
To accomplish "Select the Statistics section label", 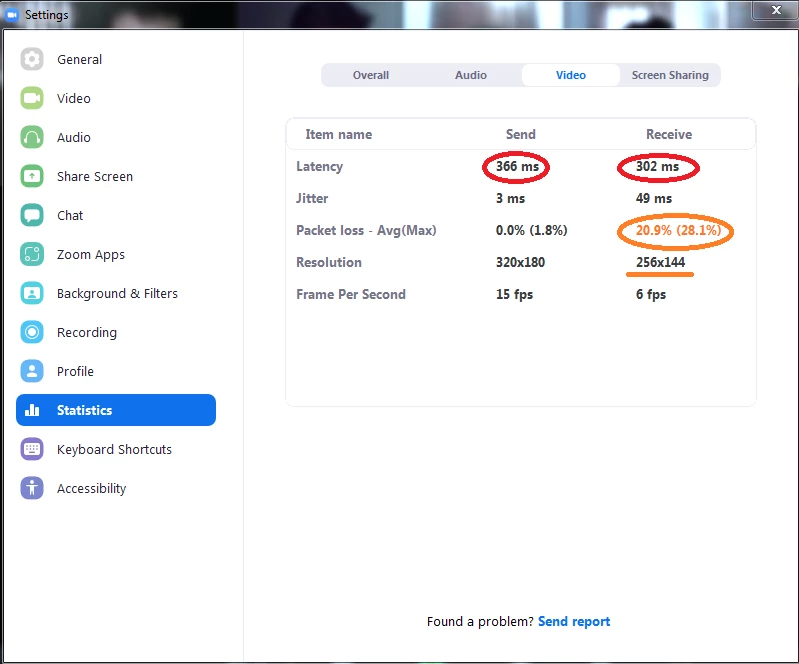I will [85, 410].
